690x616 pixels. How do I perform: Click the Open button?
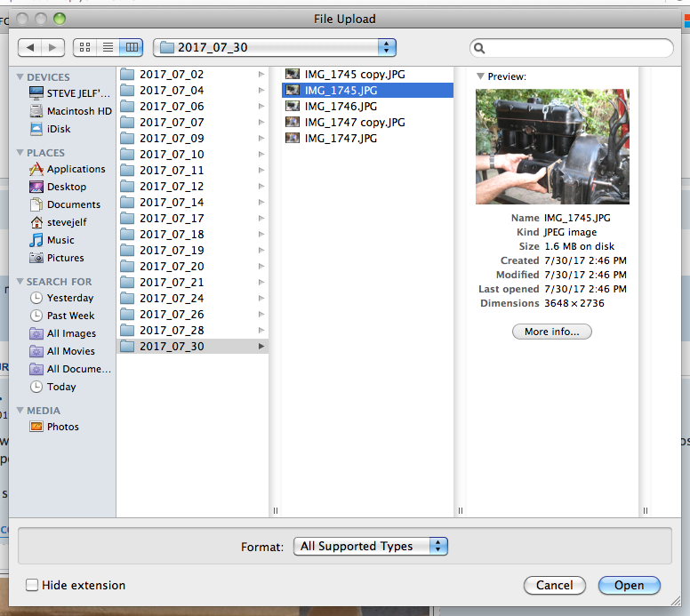click(x=629, y=585)
